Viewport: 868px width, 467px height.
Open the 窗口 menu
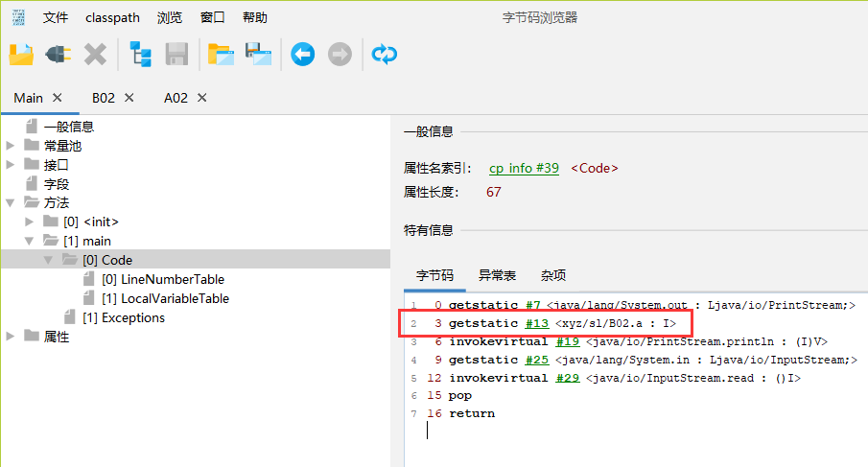coord(213,17)
